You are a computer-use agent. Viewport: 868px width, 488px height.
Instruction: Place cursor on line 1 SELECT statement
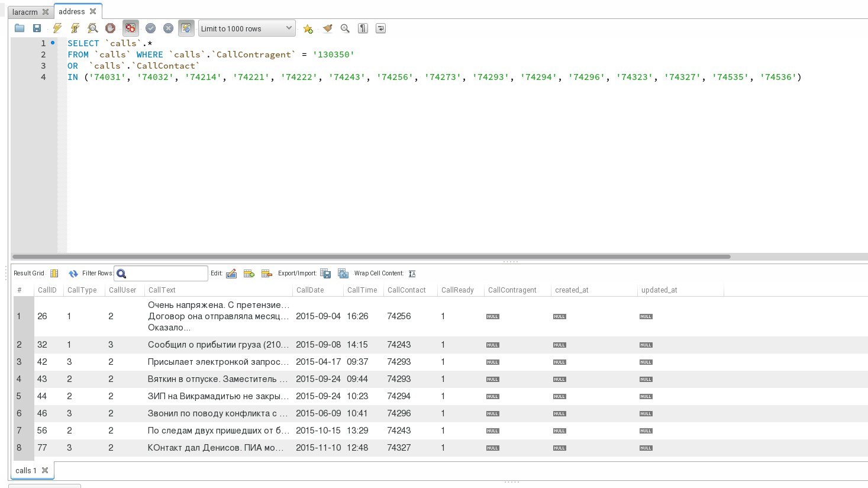coord(111,43)
